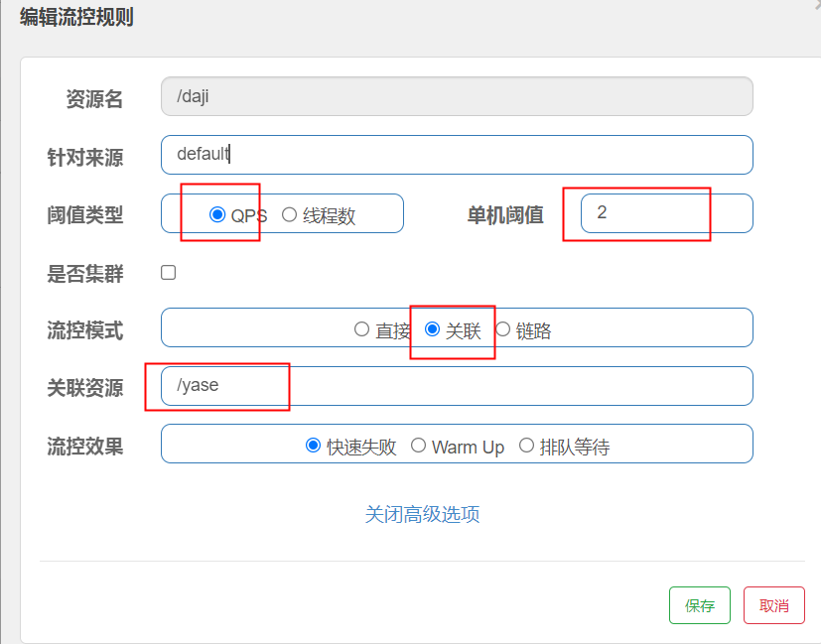
Task: Select the 线程数 radio option
Action: [290, 214]
